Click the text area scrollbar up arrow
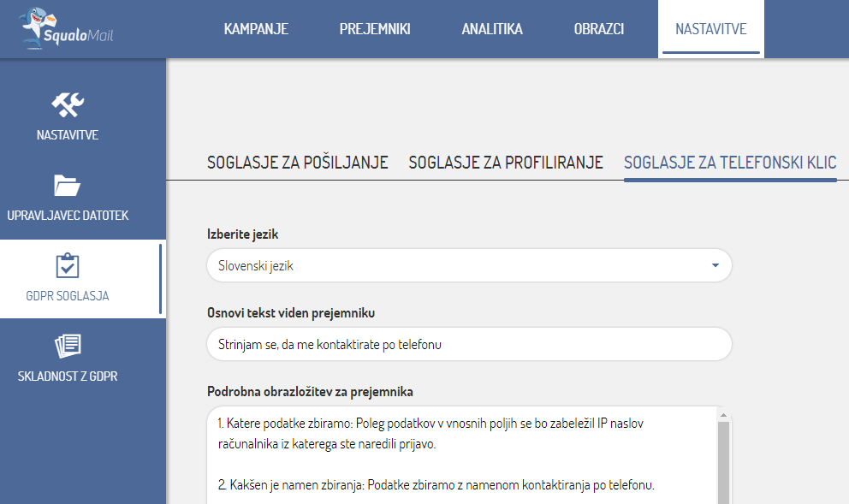This screenshot has width=849, height=504. (x=723, y=415)
